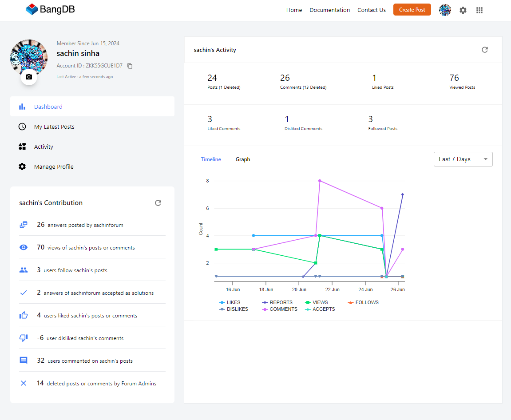Click the thumbs up icon for likes
511x420 pixels.
pos(24,315)
